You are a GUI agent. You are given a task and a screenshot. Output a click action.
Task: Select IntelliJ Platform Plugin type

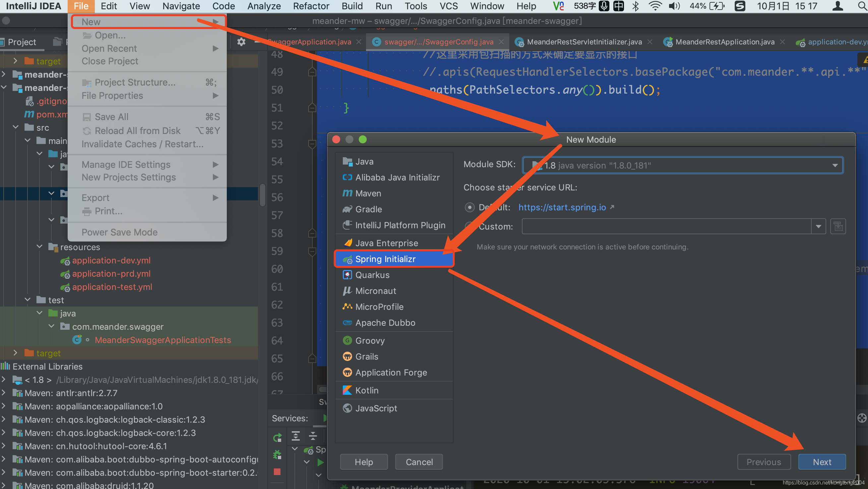click(x=394, y=225)
